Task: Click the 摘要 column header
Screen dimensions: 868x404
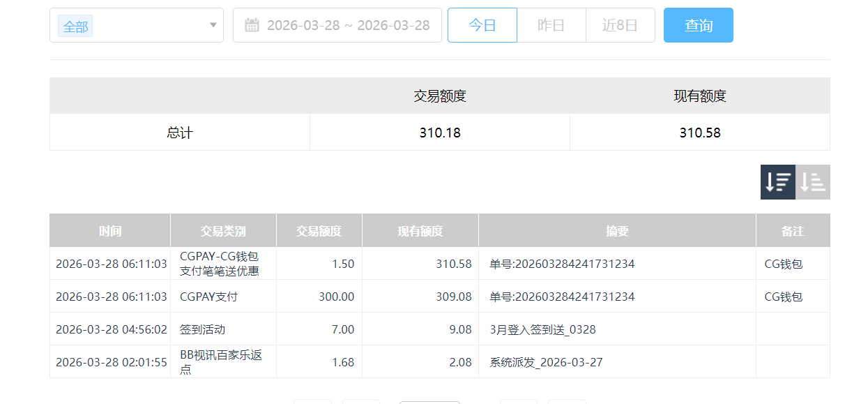Action: click(616, 230)
